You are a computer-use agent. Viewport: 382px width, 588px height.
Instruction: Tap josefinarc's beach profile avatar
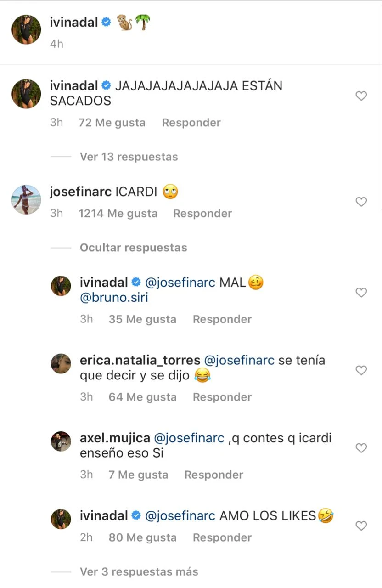click(26, 199)
